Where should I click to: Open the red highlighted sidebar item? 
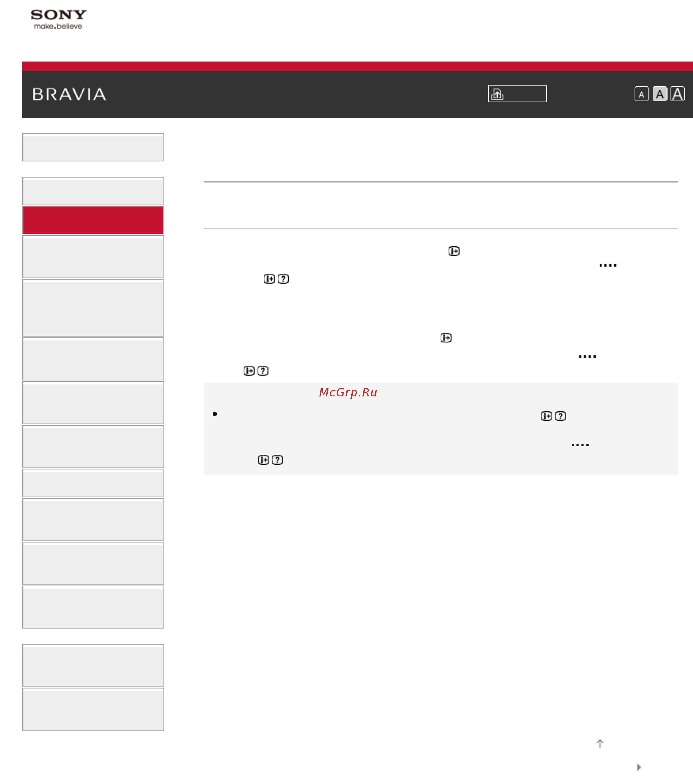click(93, 220)
